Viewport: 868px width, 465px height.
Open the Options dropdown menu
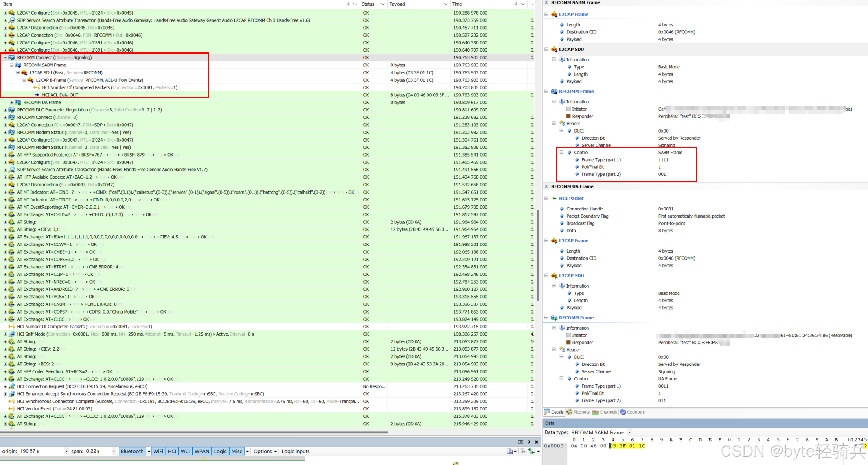click(x=265, y=451)
